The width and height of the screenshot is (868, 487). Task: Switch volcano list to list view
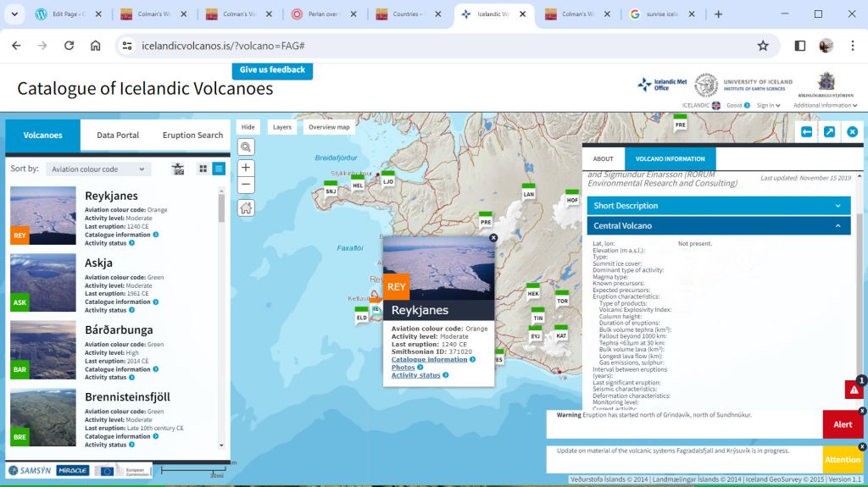tap(219, 169)
